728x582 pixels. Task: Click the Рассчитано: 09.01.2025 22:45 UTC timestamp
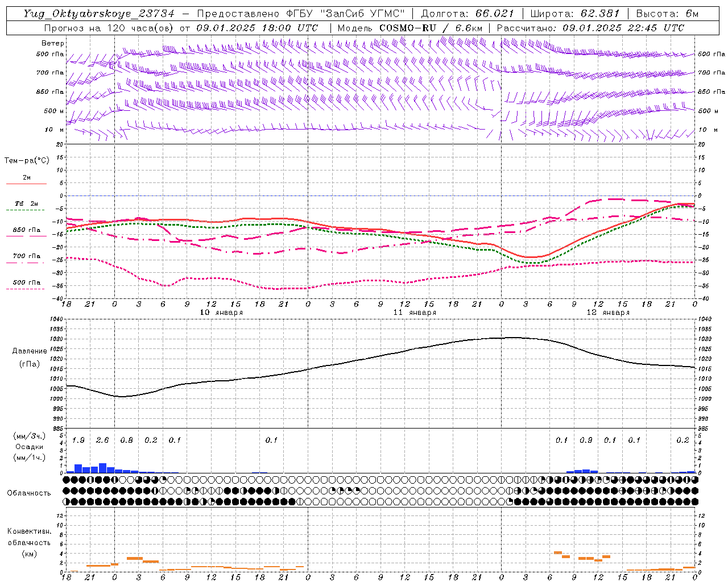point(590,28)
